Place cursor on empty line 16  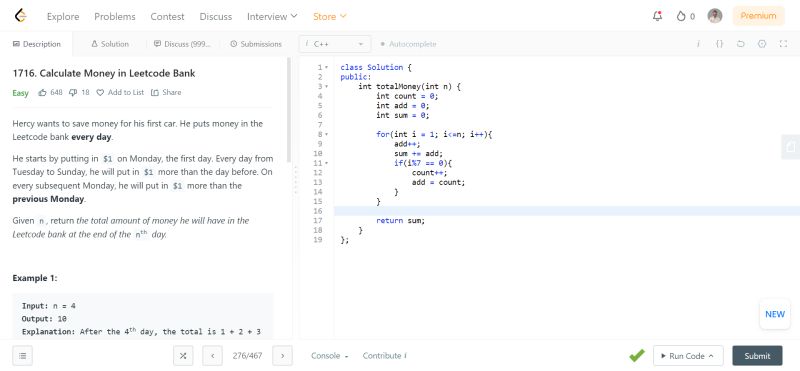click(567, 211)
